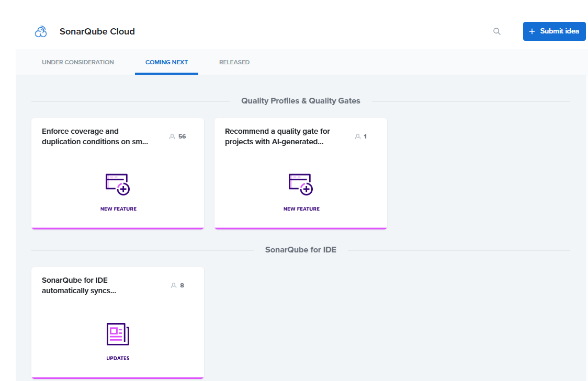
Task: Switch to the Under Consideration tab
Action: (x=78, y=62)
